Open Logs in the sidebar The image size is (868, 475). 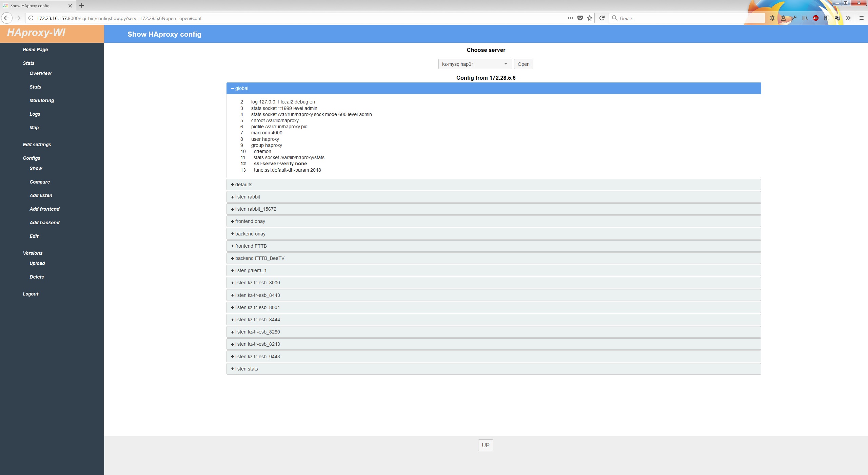[x=35, y=114]
